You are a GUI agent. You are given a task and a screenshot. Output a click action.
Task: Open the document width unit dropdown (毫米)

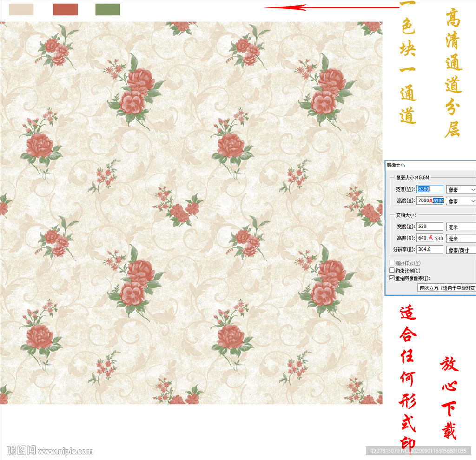point(461,227)
